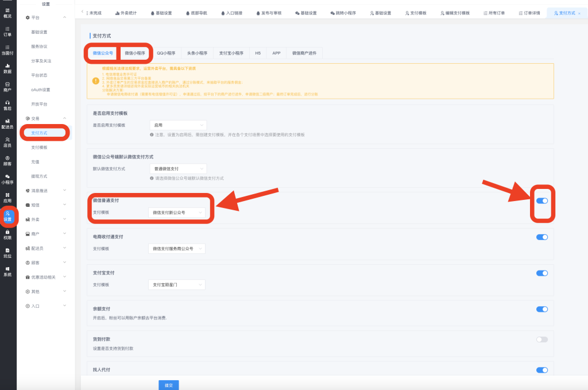The image size is (588, 390).
Task: Switch to 支付宝小程序 tab
Action: point(231,53)
